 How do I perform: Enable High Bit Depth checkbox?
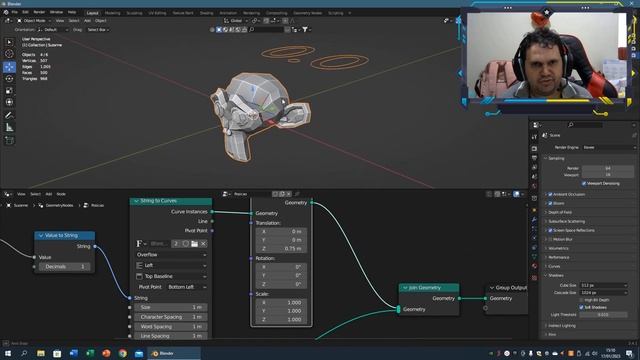click(x=581, y=300)
